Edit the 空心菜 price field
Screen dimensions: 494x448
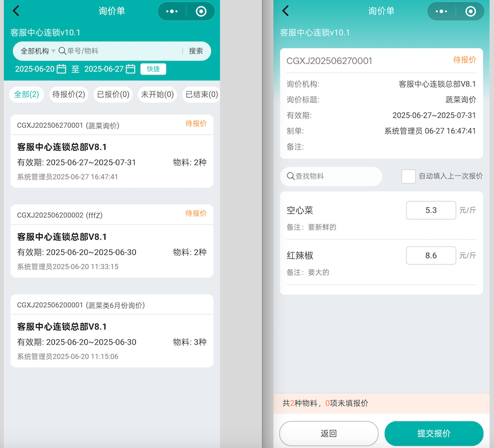pyautogui.click(x=430, y=210)
